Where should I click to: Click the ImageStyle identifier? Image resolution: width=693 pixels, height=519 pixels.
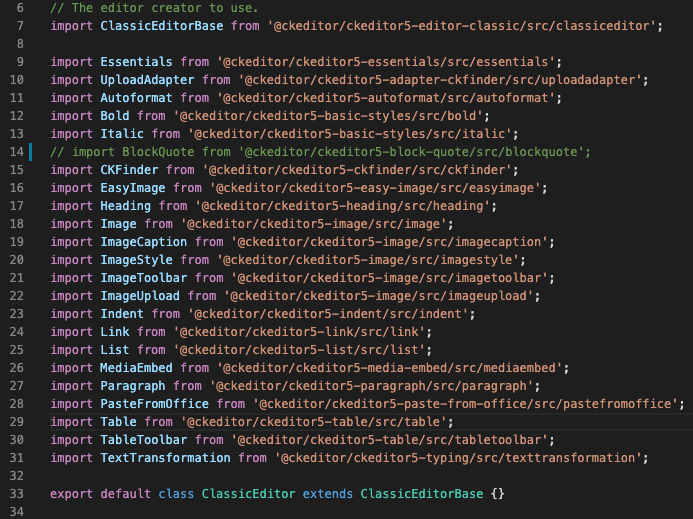136,260
